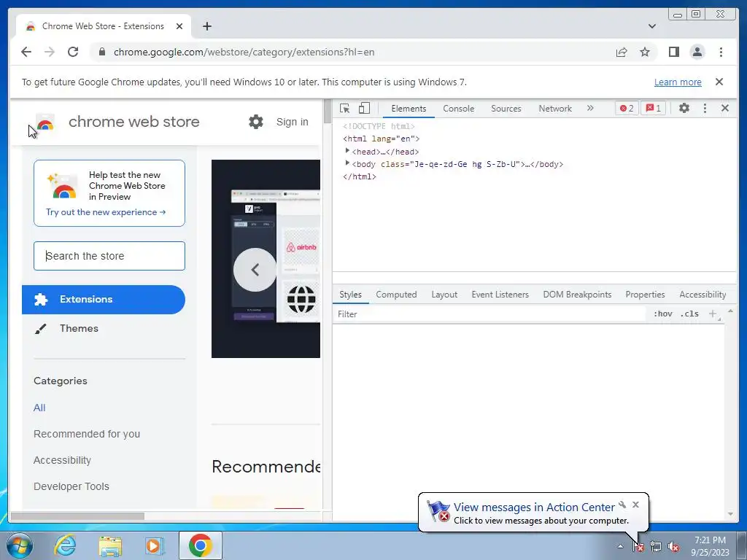Click the Chrome Web Store rainbow logo
This screenshot has width=747, height=560.
tap(45, 123)
